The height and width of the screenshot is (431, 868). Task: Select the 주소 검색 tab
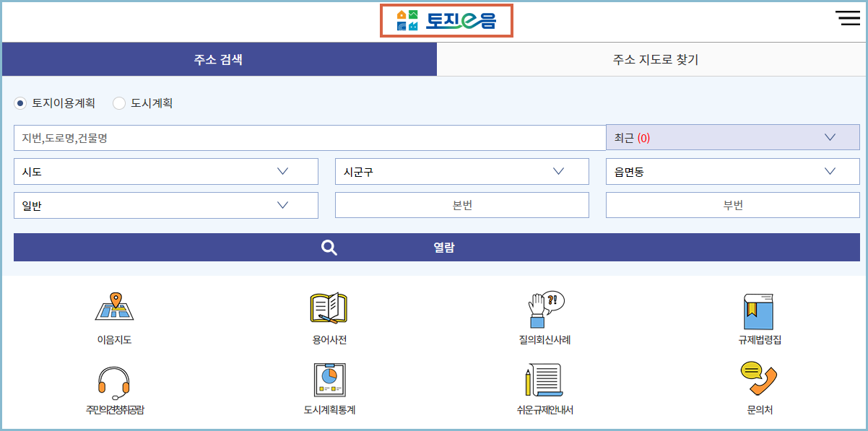pyautogui.click(x=220, y=59)
